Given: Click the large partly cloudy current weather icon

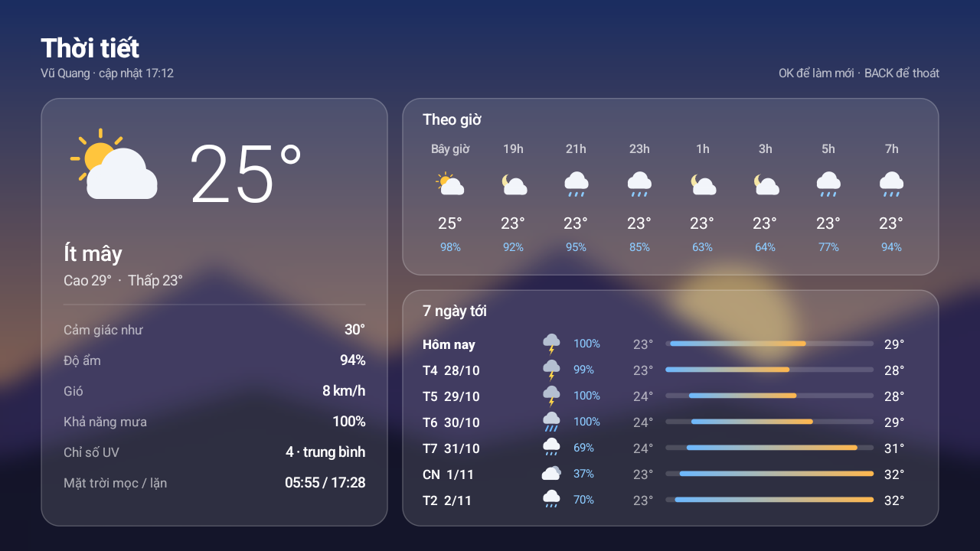Looking at the screenshot, I should point(114,164).
